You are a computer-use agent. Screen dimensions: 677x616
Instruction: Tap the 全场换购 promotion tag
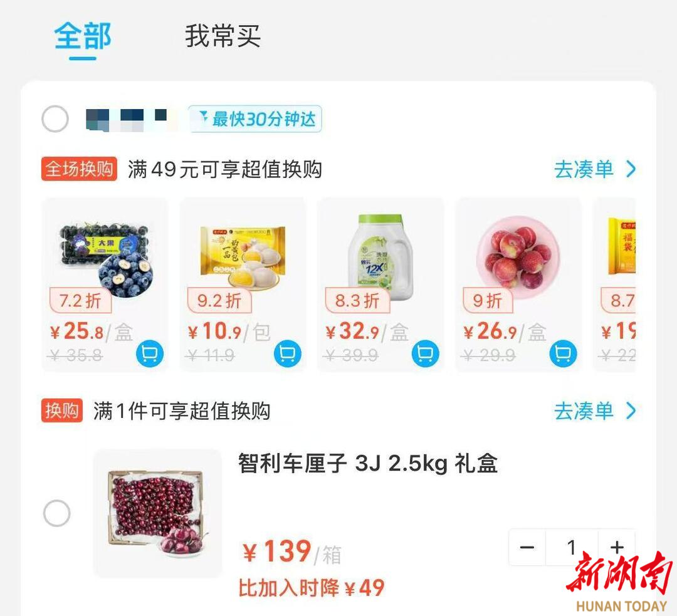(x=79, y=169)
